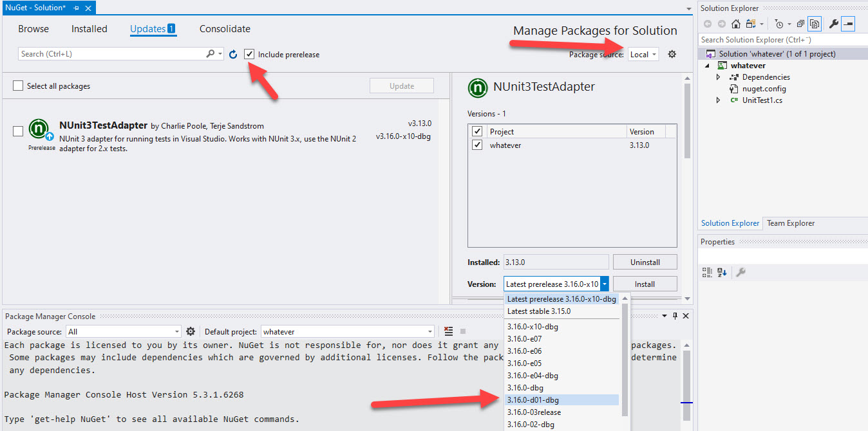Click the Collapse All icon in Solution Explorer

[800, 24]
